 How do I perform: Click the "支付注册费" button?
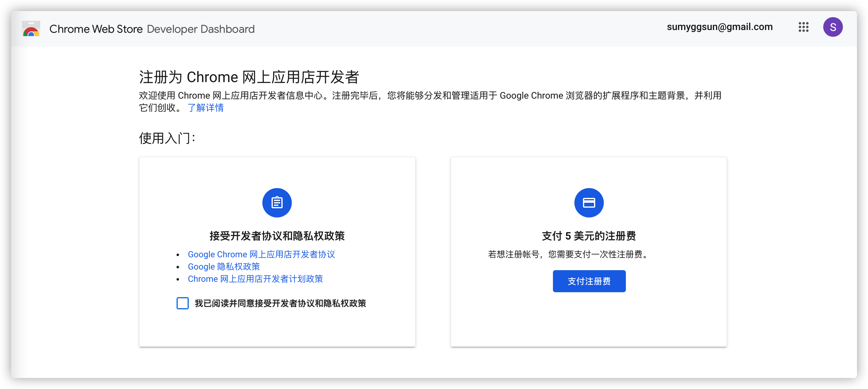589,281
